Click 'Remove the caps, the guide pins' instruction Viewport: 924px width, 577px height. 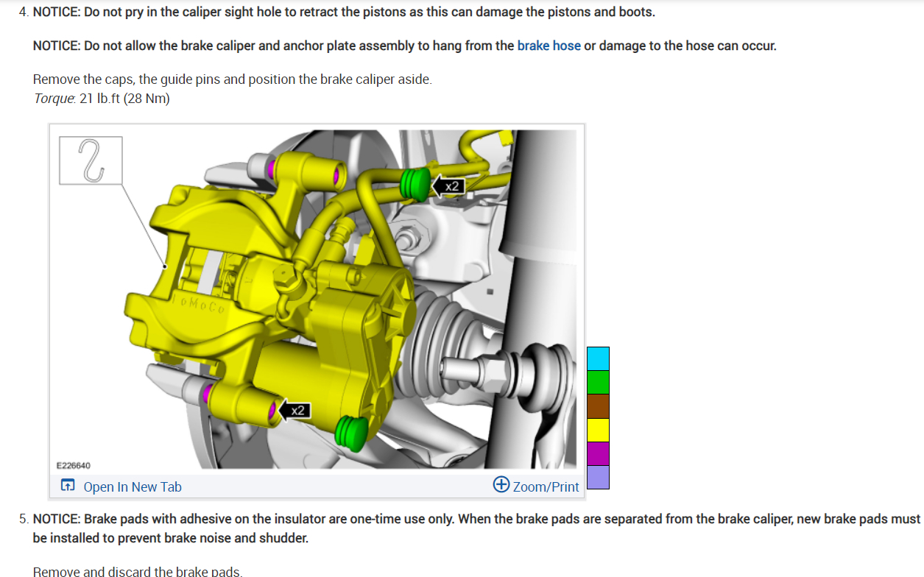233,79
